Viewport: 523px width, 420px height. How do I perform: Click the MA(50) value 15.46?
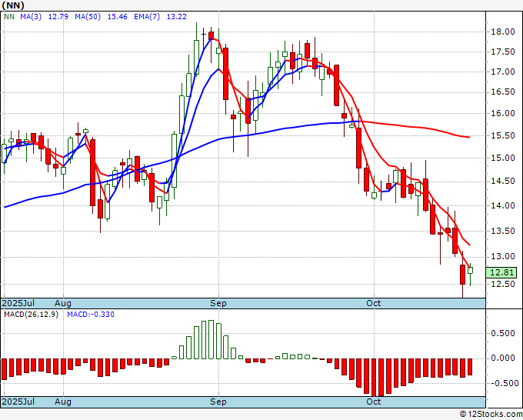pos(117,17)
